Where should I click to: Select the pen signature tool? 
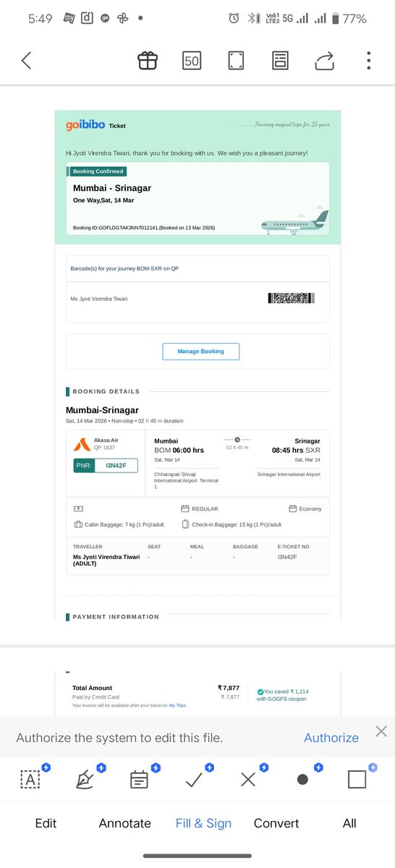click(x=85, y=779)
